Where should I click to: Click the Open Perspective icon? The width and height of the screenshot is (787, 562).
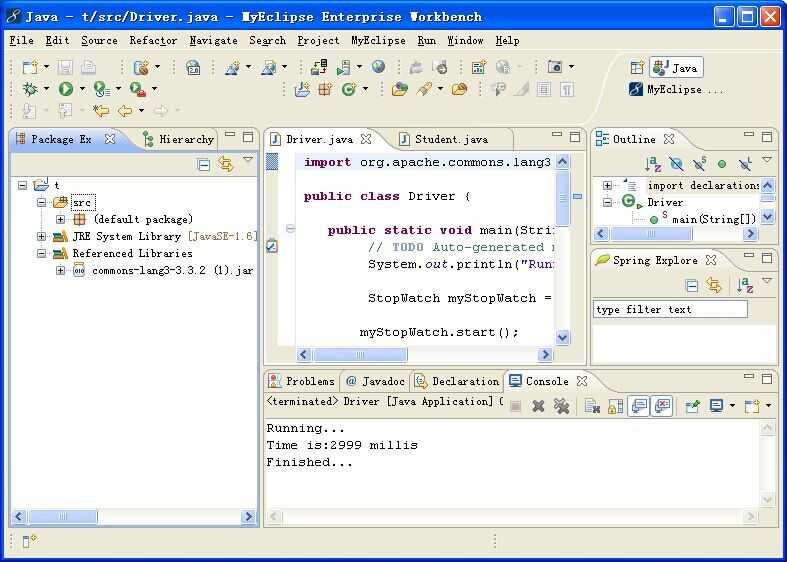pyautogui.click(x=637, y=67)
